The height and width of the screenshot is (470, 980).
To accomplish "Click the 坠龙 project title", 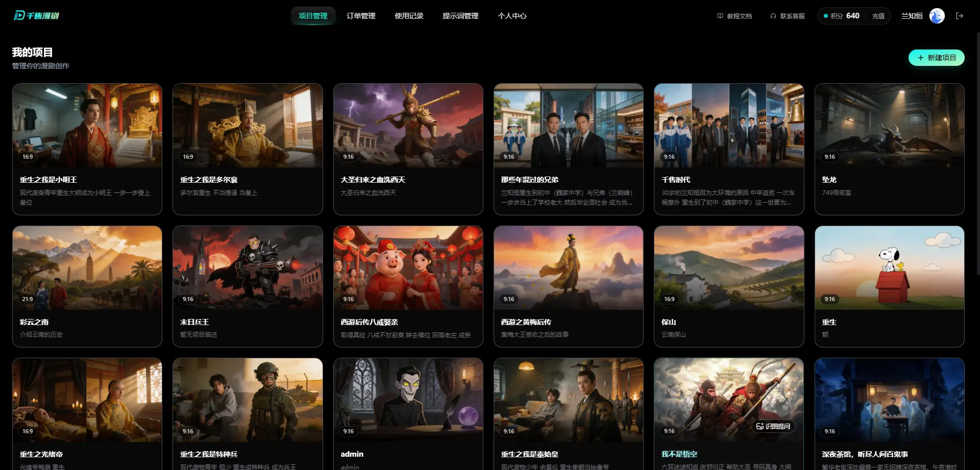I will point(829,180).
